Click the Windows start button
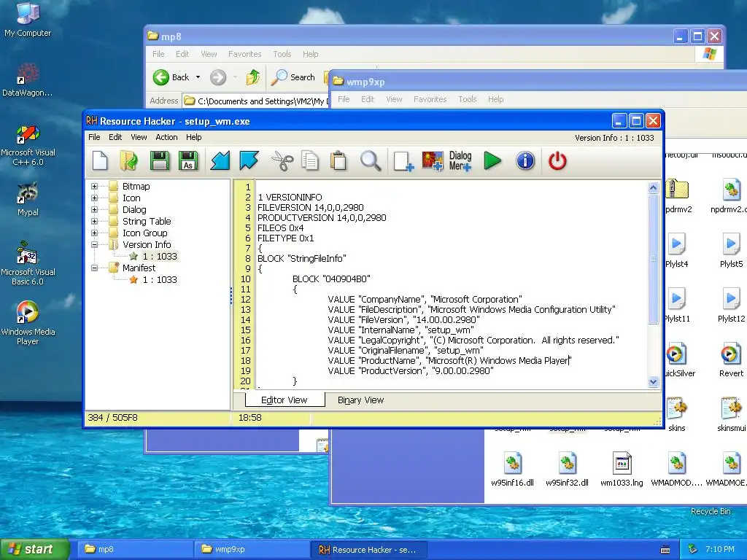Viewport: 747px width, 560px height. pyautogui.click(x=34, y=549)
